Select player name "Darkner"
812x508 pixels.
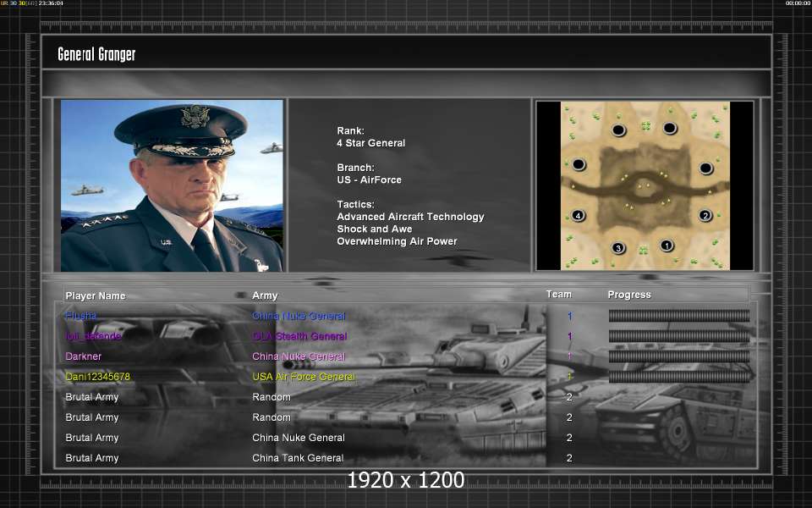click(x=84, y=356)
